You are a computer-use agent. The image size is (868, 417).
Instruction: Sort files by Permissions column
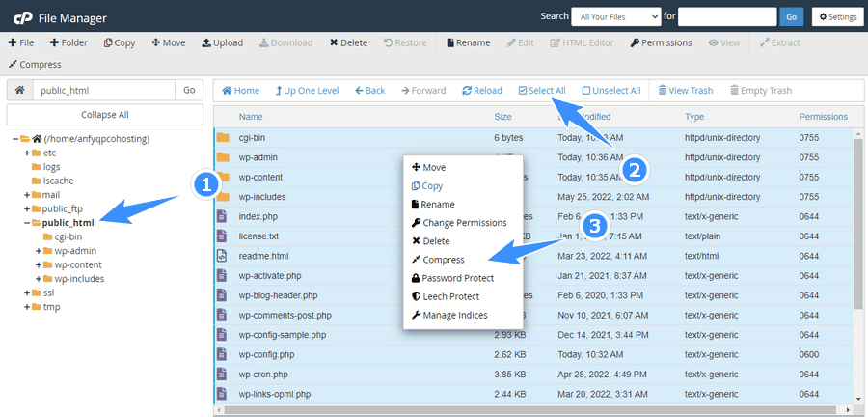pos(824,117)
